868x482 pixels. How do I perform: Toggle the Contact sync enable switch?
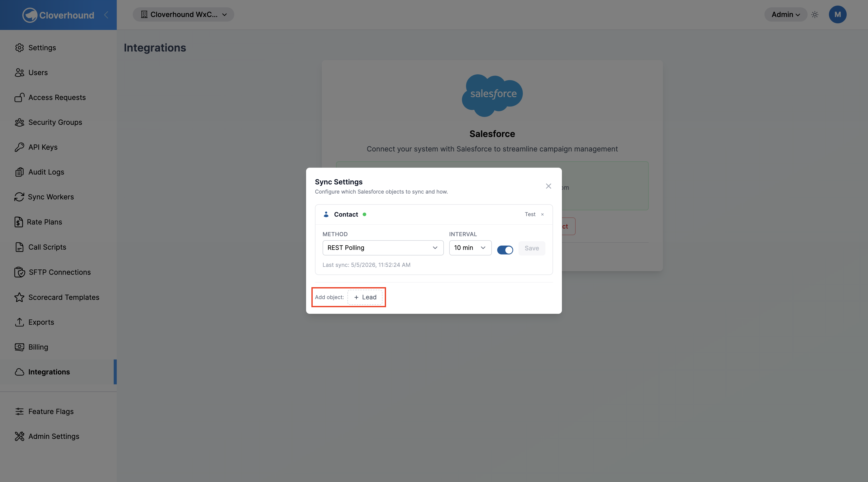505,250
